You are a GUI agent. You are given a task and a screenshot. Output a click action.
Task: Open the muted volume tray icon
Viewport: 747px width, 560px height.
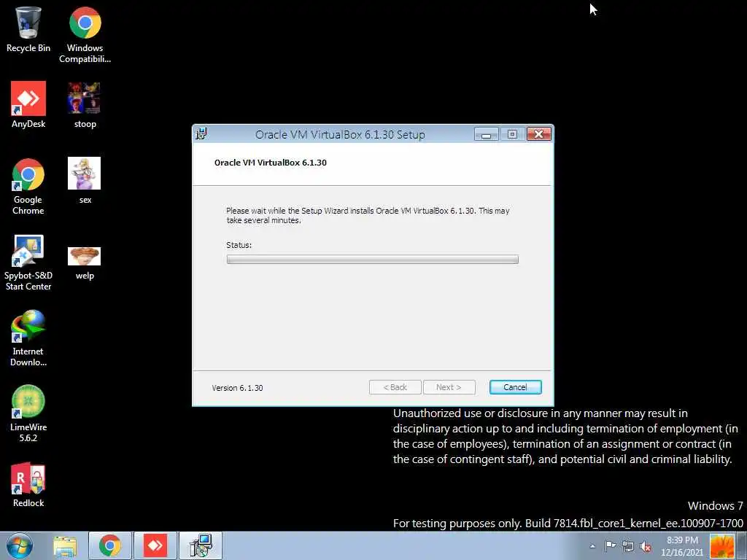coord(646,546)
